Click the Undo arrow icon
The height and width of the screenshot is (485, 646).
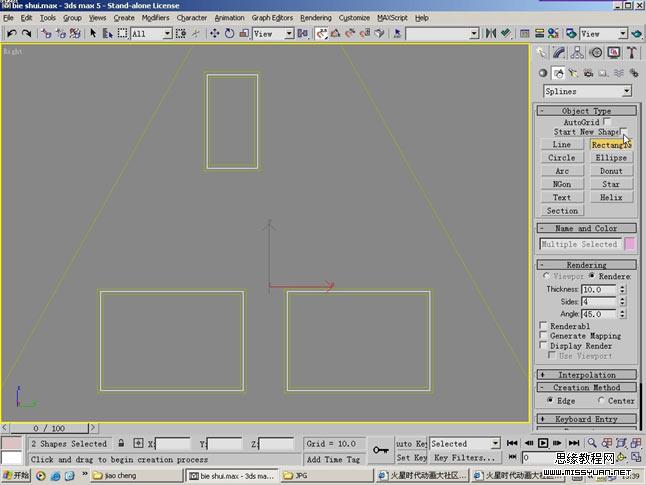point(12,33)
